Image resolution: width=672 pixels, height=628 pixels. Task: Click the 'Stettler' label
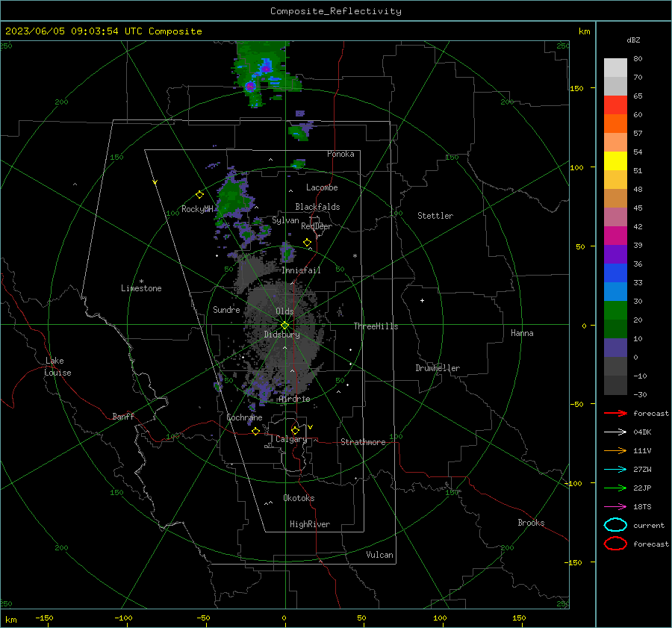(x=435, y=216)
